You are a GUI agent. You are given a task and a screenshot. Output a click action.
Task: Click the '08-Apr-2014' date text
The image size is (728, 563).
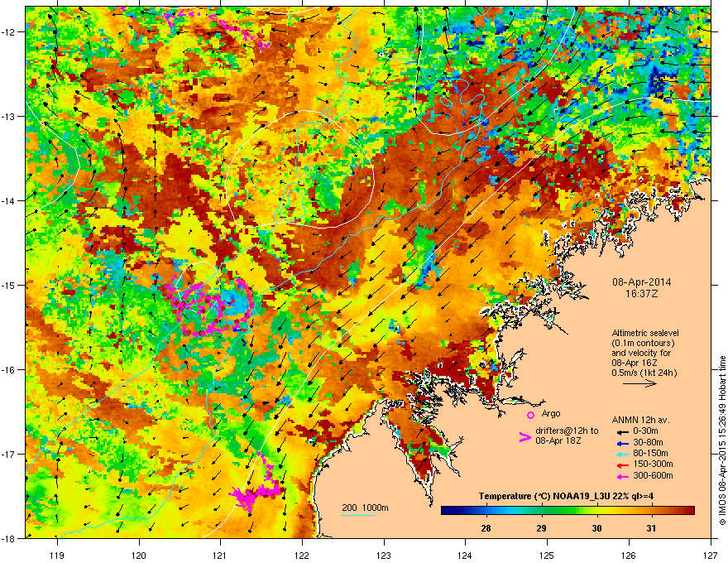pyautogui.click(x=641, y=282)
